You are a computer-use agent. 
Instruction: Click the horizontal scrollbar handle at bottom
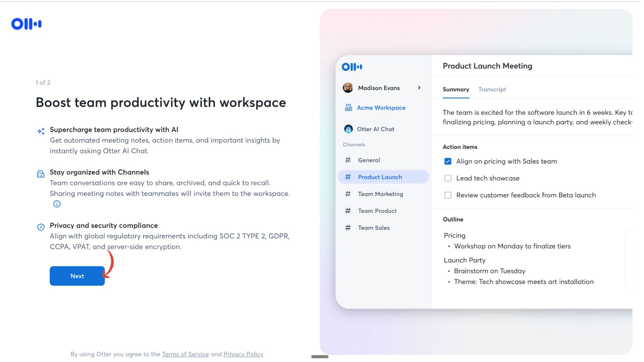[319, 357]
